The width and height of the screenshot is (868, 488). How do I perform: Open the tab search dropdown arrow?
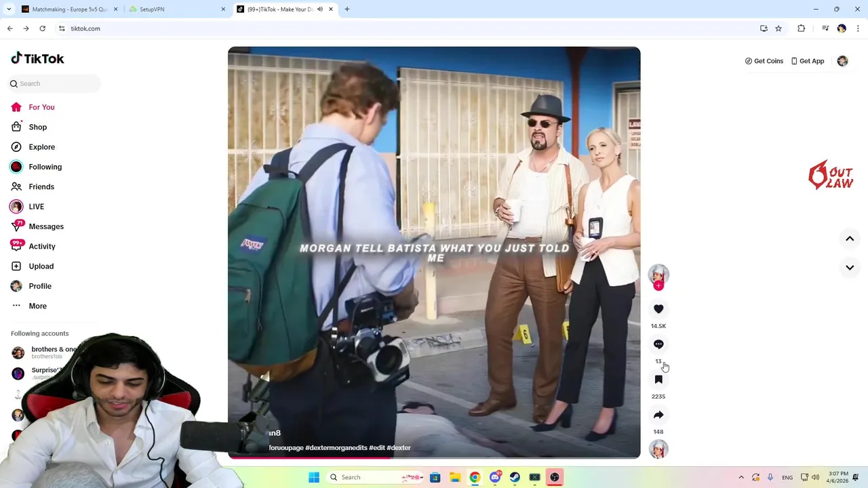tap(9, 9)
